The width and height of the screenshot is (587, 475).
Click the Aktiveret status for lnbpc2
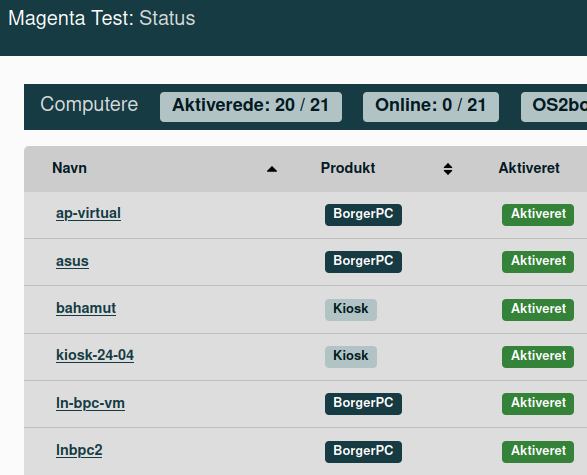[x=538, y=451]
